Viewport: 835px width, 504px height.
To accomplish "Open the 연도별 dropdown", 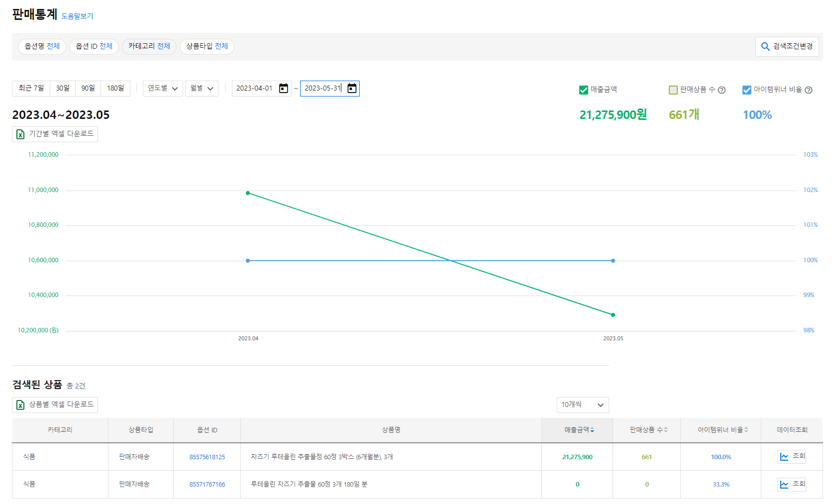I will (163, 88).
